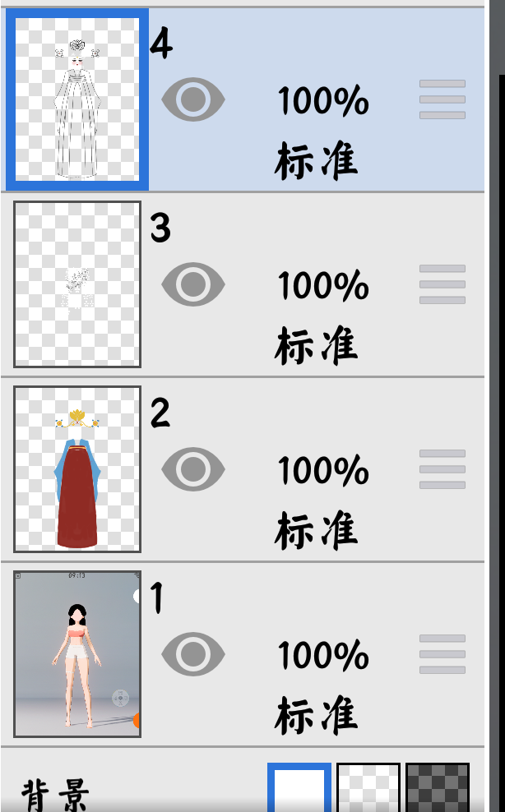Click the 100% opacity of layer 2

[x=323, y=471]
